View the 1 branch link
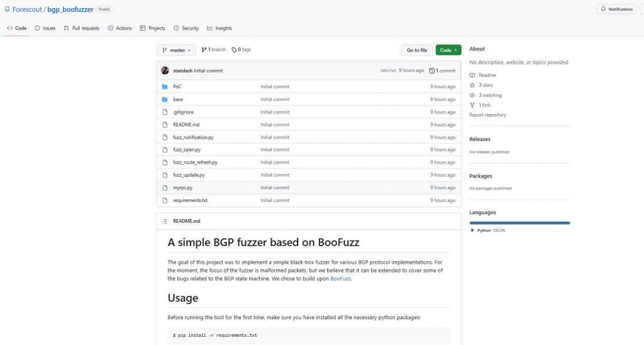 214,49
